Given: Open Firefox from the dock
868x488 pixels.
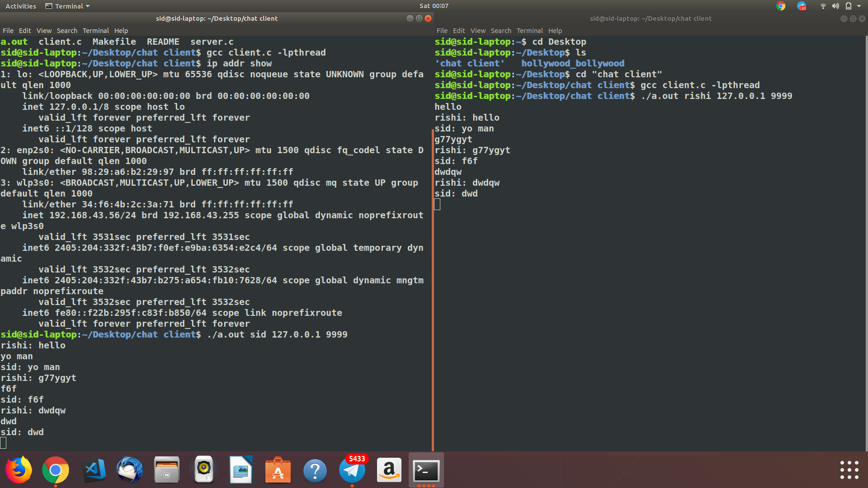Looking at the screenshot, I should click(19, 470).
